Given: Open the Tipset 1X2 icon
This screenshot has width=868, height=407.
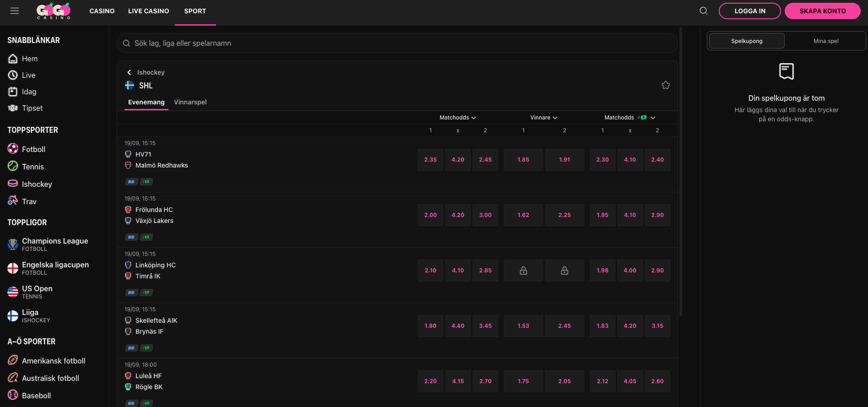Looking at the screenshot, I should point(13,108).
